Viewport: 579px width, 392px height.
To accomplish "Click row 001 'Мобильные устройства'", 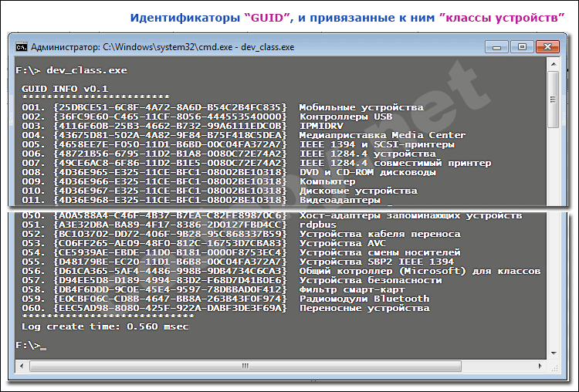I will [x=361, y=108].
